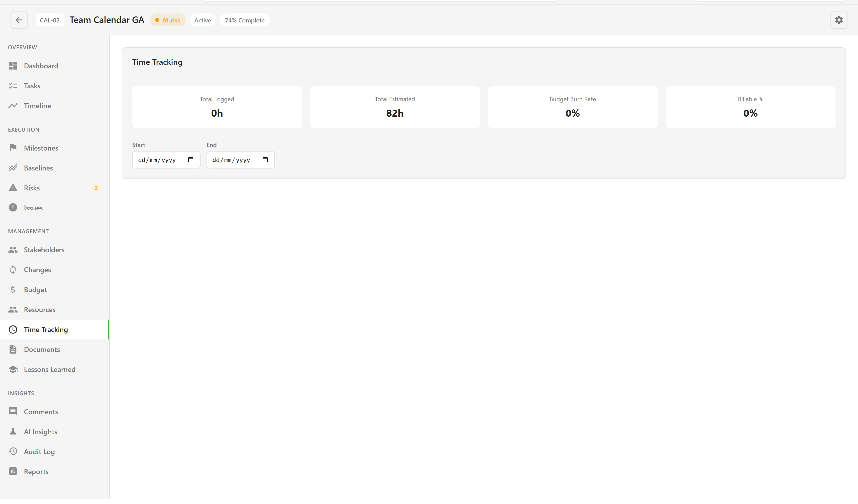Select the Billable % card
The width and height of the screenshot is (858, 504).
pos(751,107)
